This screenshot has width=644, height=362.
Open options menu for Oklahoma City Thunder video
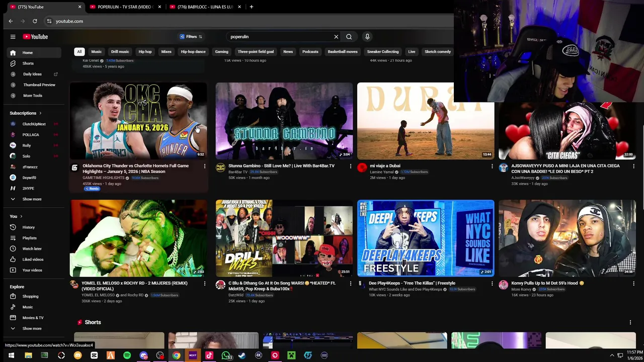[204, 166]
